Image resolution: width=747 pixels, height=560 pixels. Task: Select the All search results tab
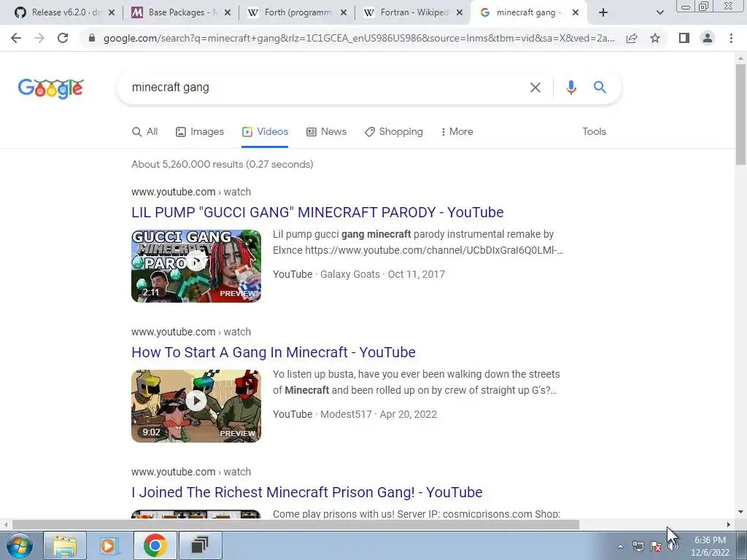[145, 131]
